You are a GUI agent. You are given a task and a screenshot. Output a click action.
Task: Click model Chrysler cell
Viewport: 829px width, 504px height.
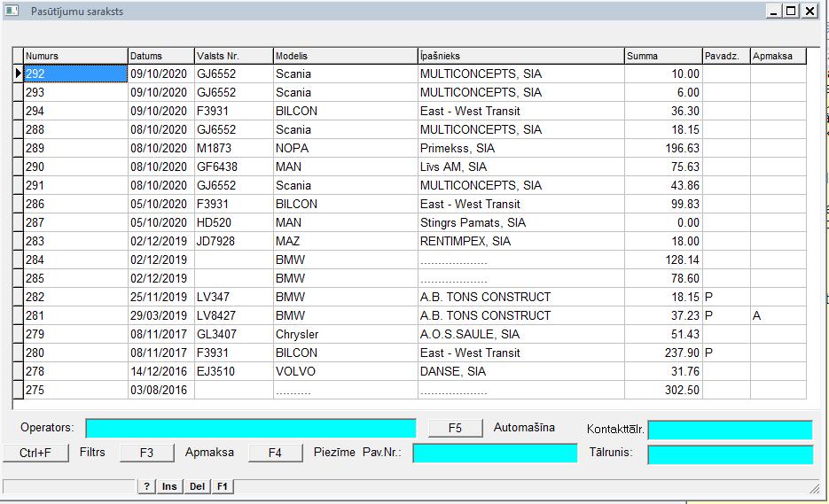[346, 335]
